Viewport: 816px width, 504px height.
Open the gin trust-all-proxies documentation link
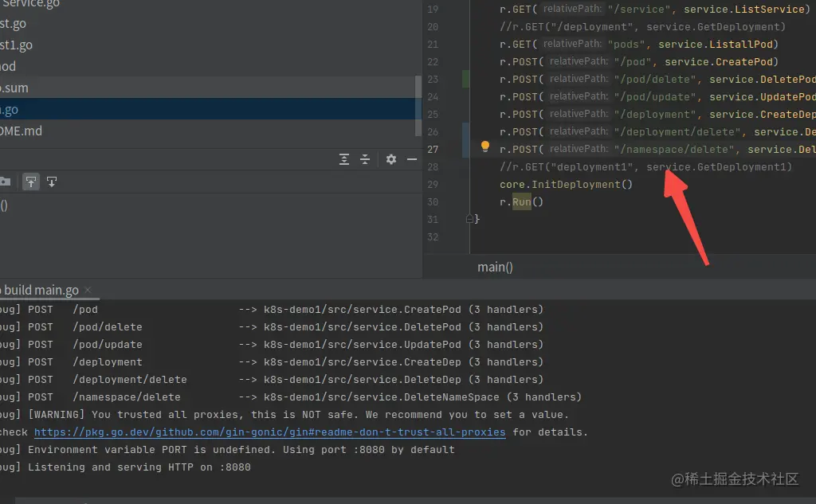click(269, 432)
